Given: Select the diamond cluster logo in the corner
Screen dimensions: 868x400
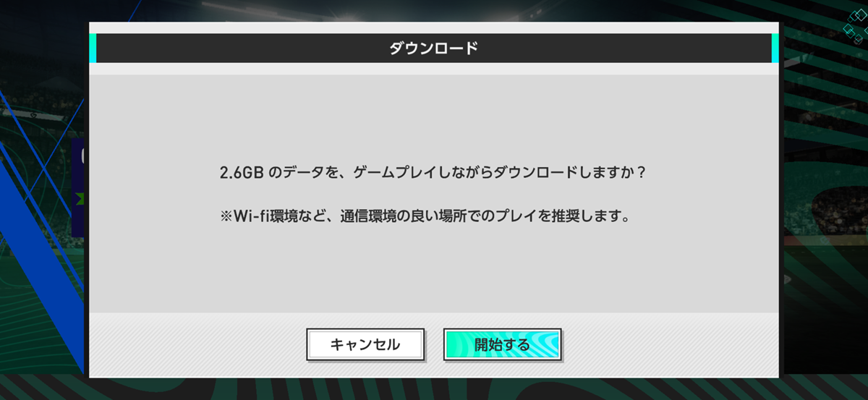Looking at the screenshot, I should [854, 25].
